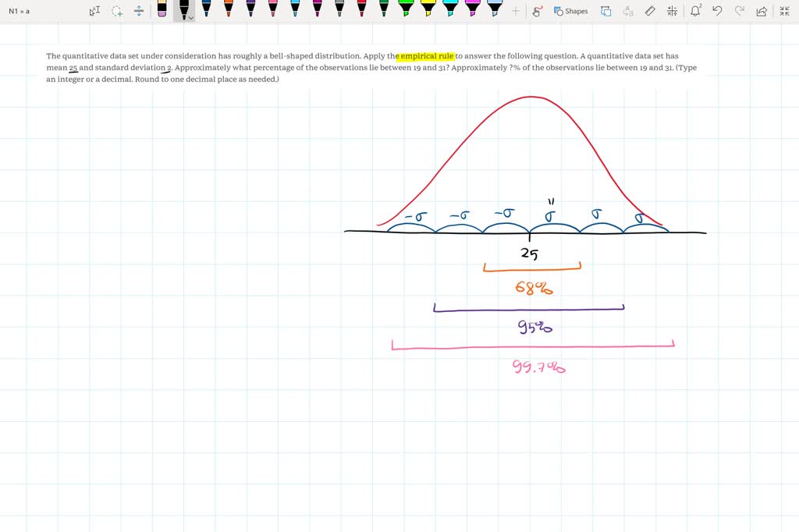This screenshot has width=799, height=532.
Task: Pick the dark blue pen
Action: click(x=206, y=9)
